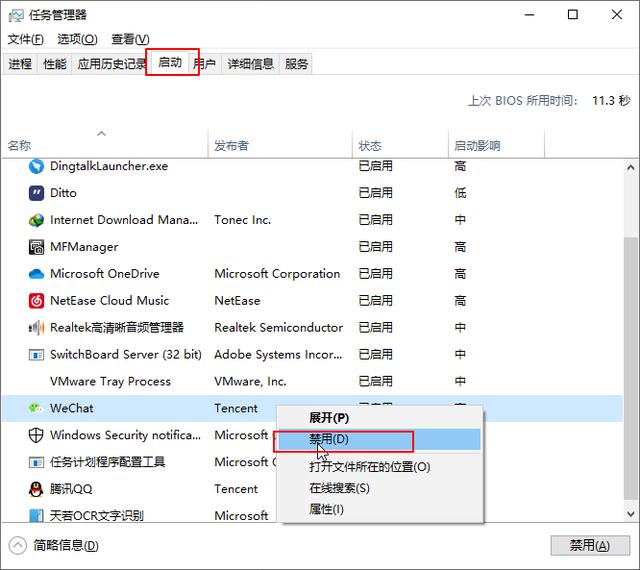Click the Microsoft Corporation publisher cell
The height and width of the screenshot is (570, 640).
(x=277, y=274)
